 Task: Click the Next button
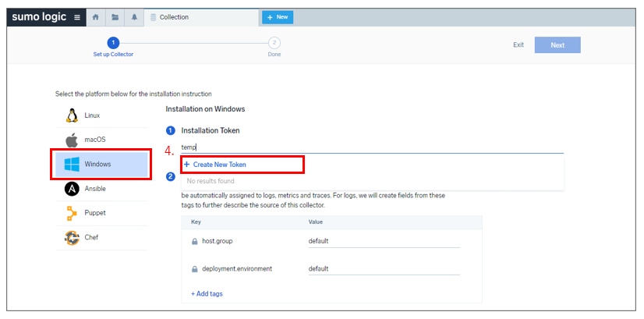coord(557,44)
